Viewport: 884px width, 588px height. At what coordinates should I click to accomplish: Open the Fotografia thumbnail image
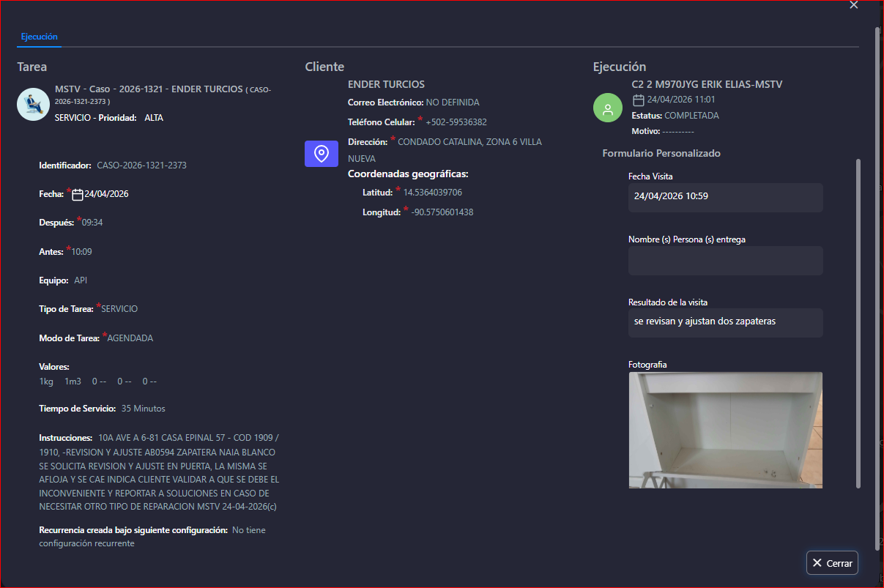[725, 430]
